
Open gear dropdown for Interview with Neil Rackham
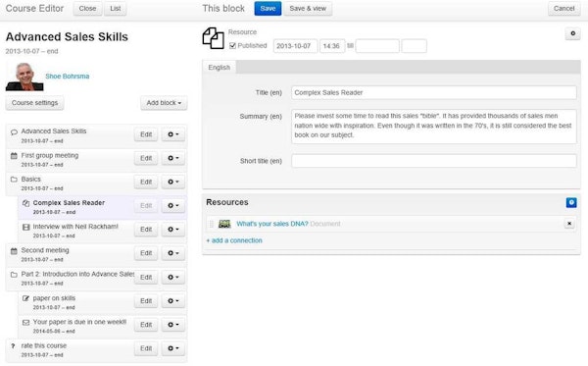(172, 230)
